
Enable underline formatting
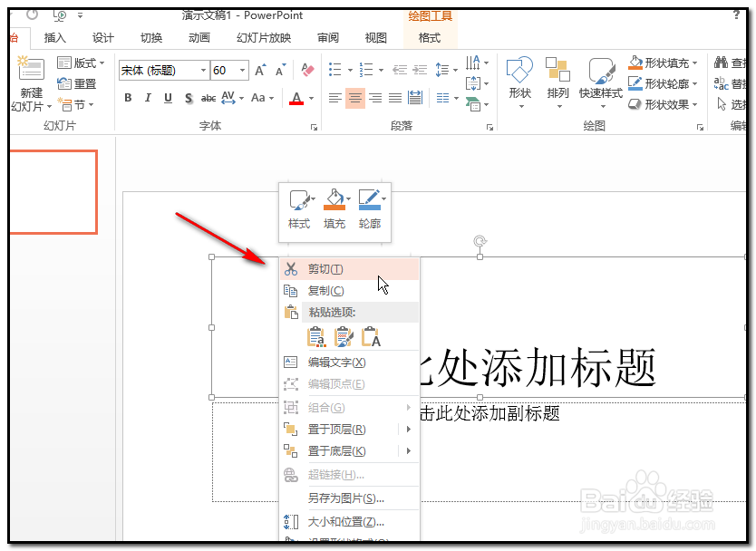point(168,98)
